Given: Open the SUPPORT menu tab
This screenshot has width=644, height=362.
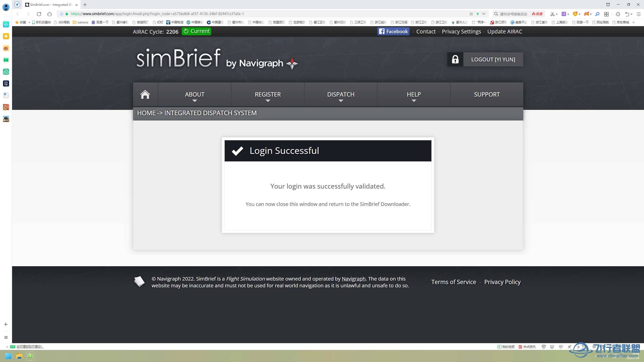Looking at the screenshot, I should (487, 94).
